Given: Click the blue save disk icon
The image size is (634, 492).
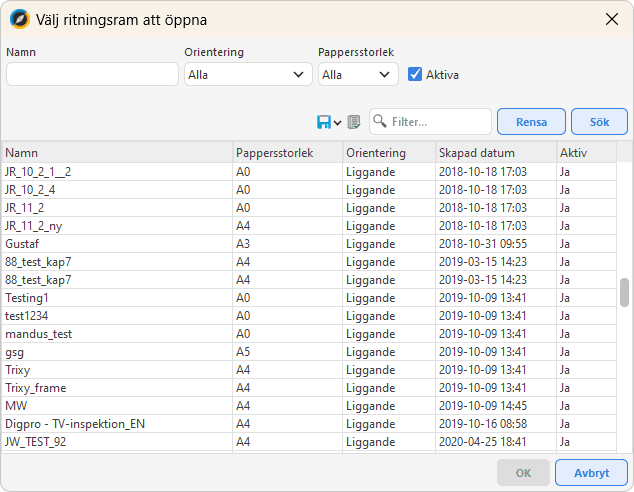Looking at the screenshot, I should [x=323, y=122].
